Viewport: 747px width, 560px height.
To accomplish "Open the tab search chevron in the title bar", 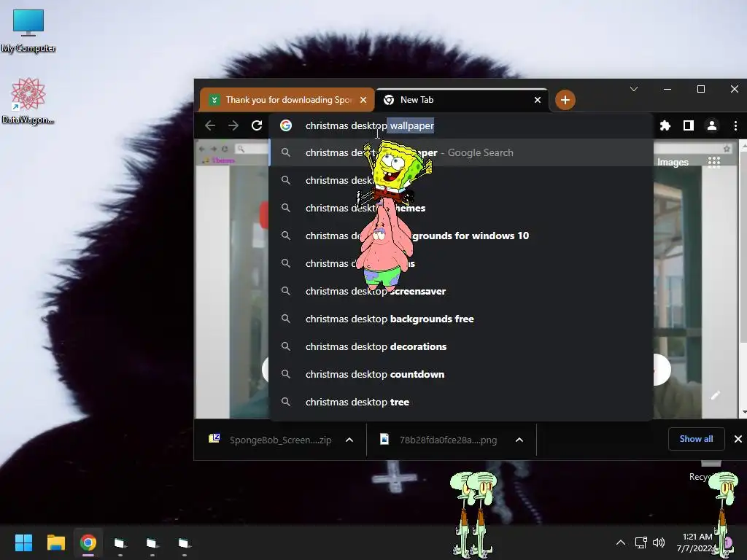I will (634, 89).
